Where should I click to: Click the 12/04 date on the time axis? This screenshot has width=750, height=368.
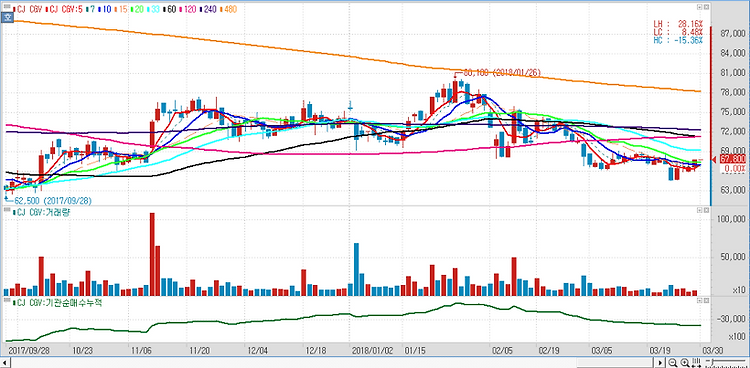click(x=258, y=350)
